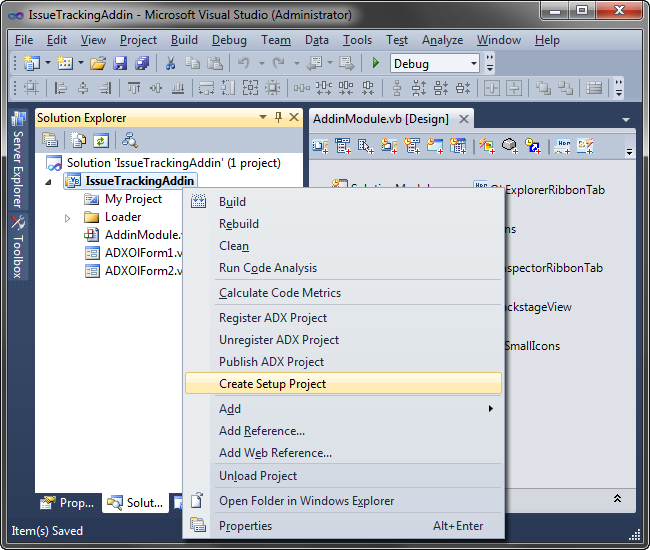Close the Solution Explorer panel

pyautogui.click(x=294, y=118)
